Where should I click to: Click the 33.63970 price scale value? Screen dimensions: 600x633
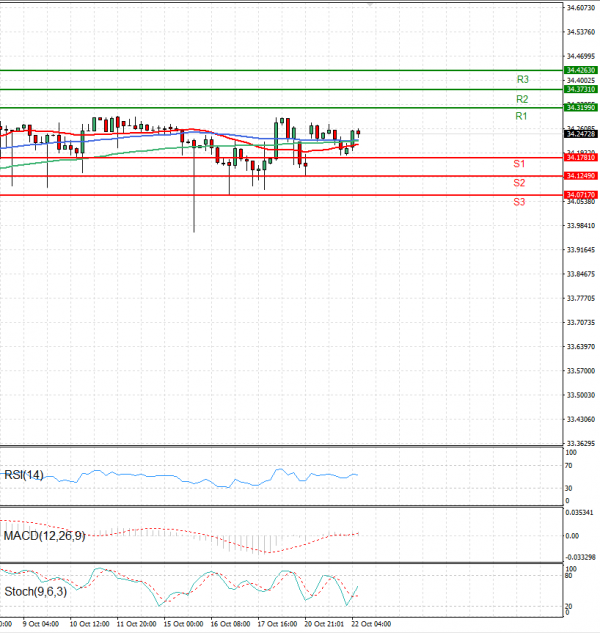[581, 347]
